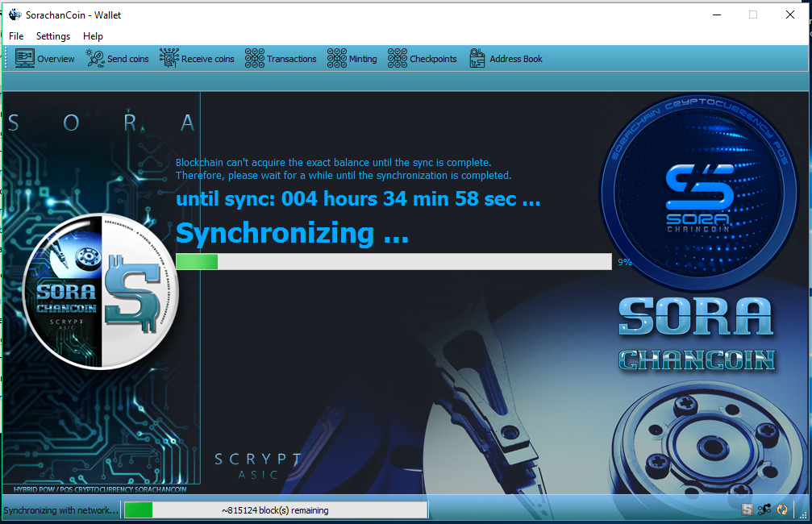Open the Help menu
Image resolution: width=812 pixels, height=524 pixels.
point(93,35)
